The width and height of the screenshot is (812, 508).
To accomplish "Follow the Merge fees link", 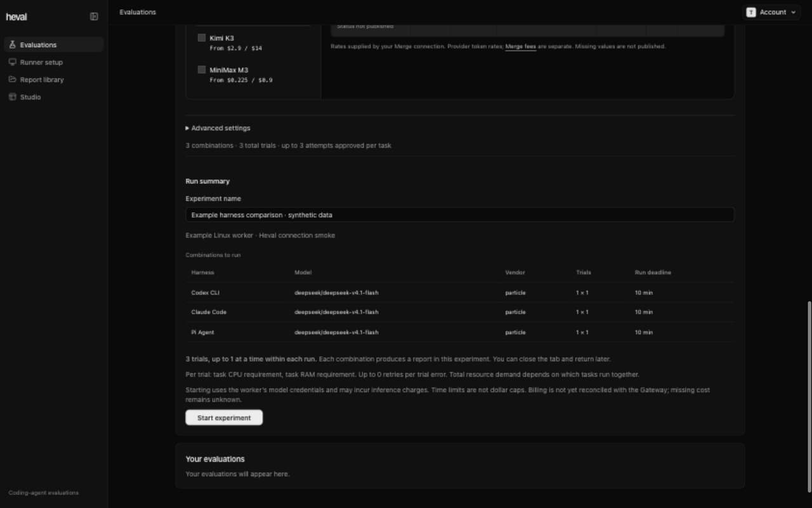I will click(x=521, y=46).
